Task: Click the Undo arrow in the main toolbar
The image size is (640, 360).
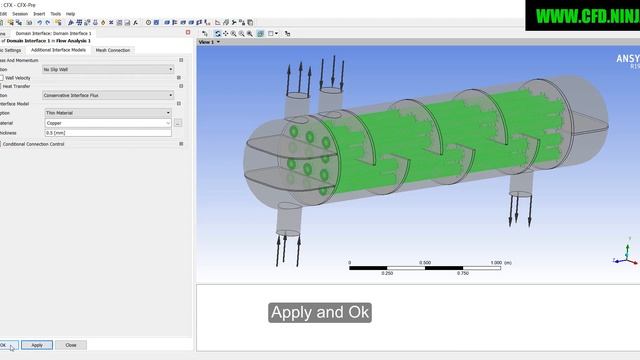Action: tap(40, 22)
